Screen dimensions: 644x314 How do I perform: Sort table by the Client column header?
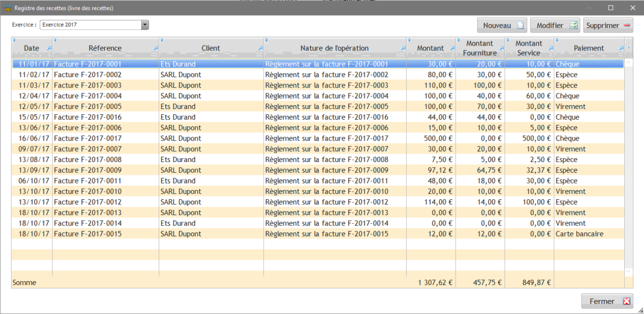click(x=210, y=48)
